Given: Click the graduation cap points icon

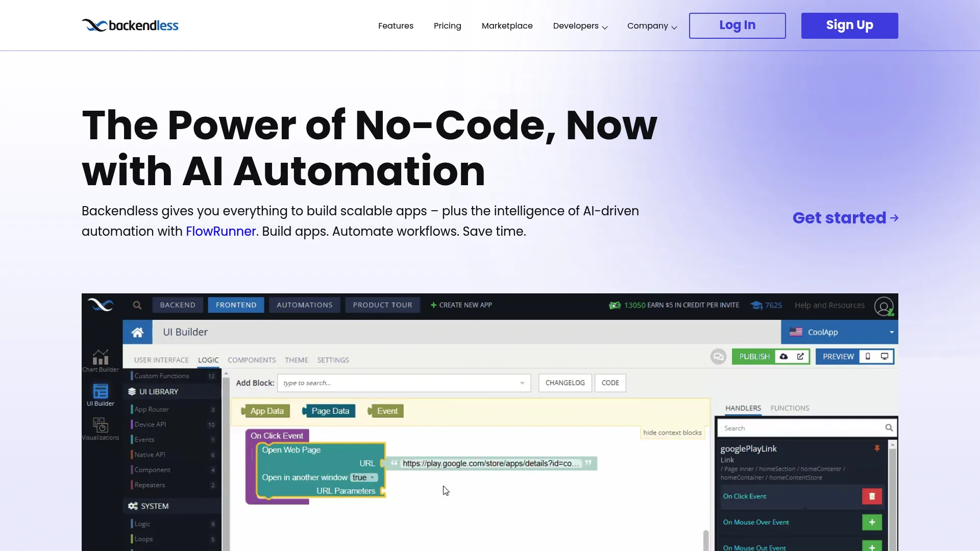Looking at the screenshot, I should pyautogui.click(x=756, y=305).
